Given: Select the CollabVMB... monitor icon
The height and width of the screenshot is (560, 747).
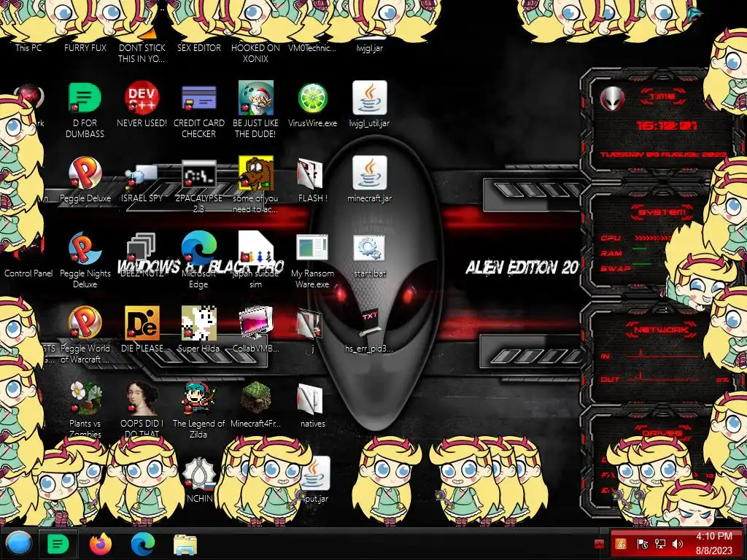Looking at the screenshot, I should tap(256, 323).
